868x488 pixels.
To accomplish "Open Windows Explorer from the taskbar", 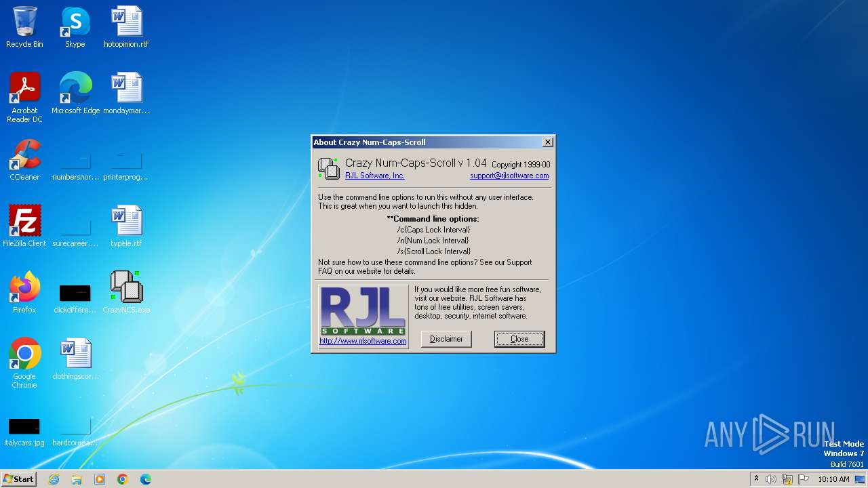I will pyautogui.click(x=77, y=479).
